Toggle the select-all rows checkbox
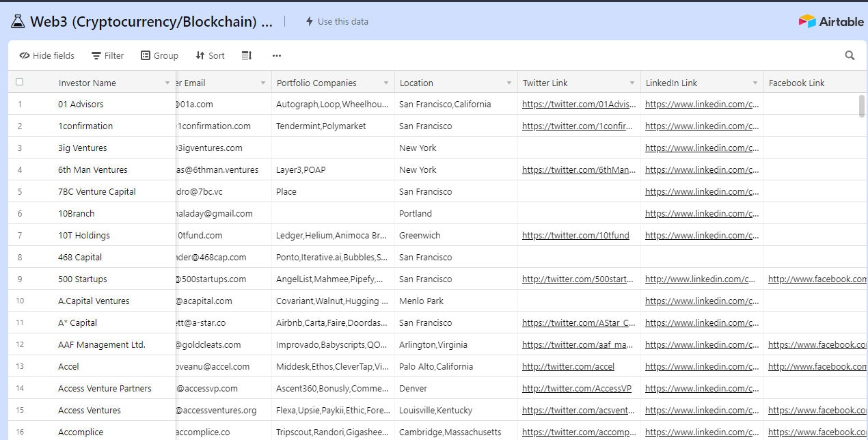 [x=19, y=82]
